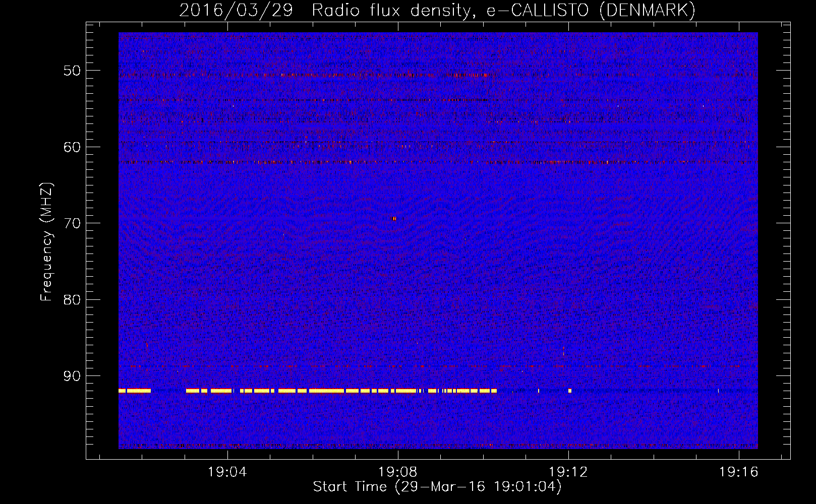Click the frequency tick label '50'
The width and height of the screenshot is (816, 504).
pyautogui.click(x=72, y=71)
